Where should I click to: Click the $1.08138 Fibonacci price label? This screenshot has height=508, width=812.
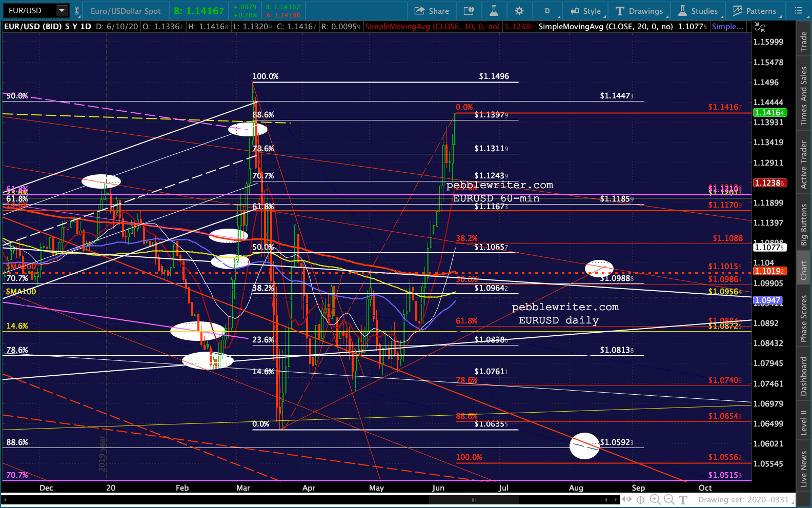[617, 350]
